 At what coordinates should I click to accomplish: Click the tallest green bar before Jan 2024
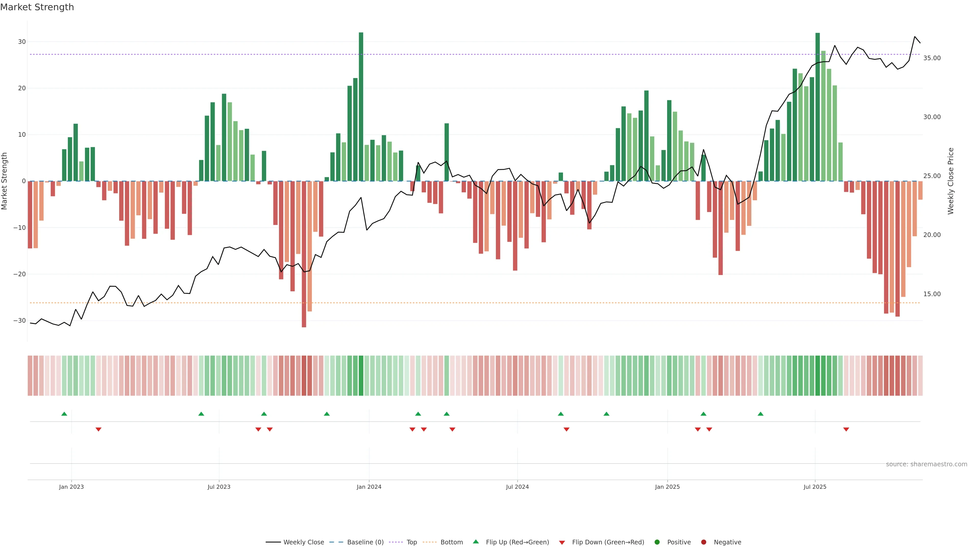(x=361, y=106)
